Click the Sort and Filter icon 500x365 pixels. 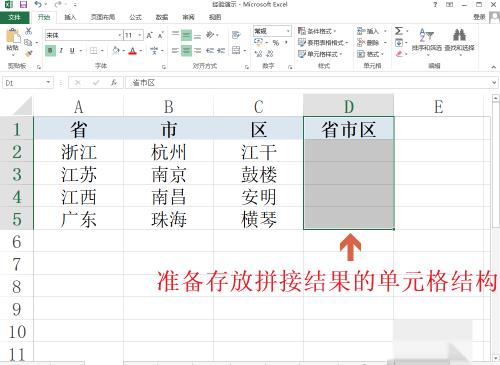[x=426, y=35]
